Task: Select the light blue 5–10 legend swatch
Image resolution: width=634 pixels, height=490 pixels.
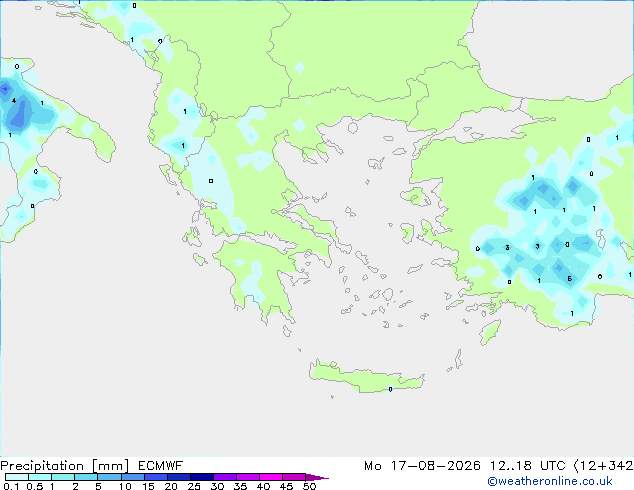Action: point(109,477)
